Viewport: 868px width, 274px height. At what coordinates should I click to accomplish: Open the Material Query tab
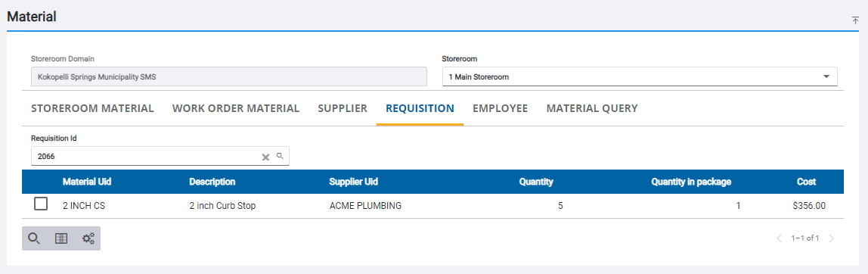tap(592, 109)
